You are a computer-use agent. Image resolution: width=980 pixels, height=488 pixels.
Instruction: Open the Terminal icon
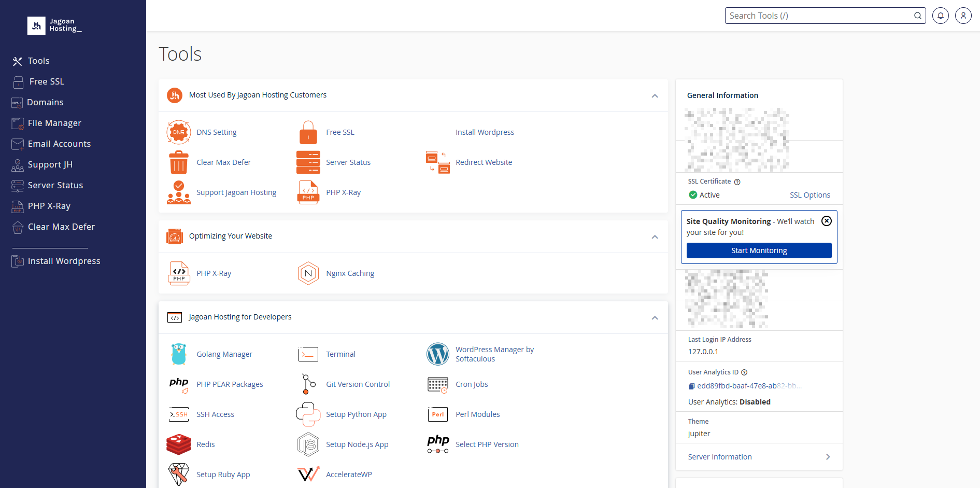pos(308,354)
